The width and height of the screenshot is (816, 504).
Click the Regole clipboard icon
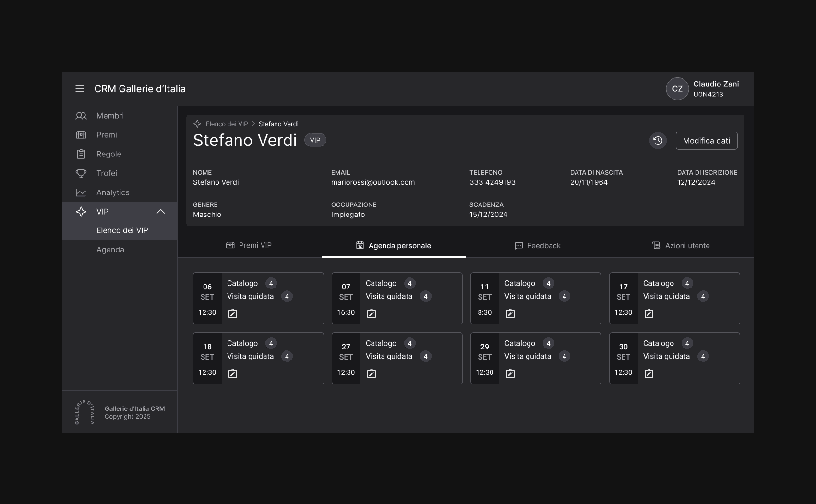pos(81,154)
